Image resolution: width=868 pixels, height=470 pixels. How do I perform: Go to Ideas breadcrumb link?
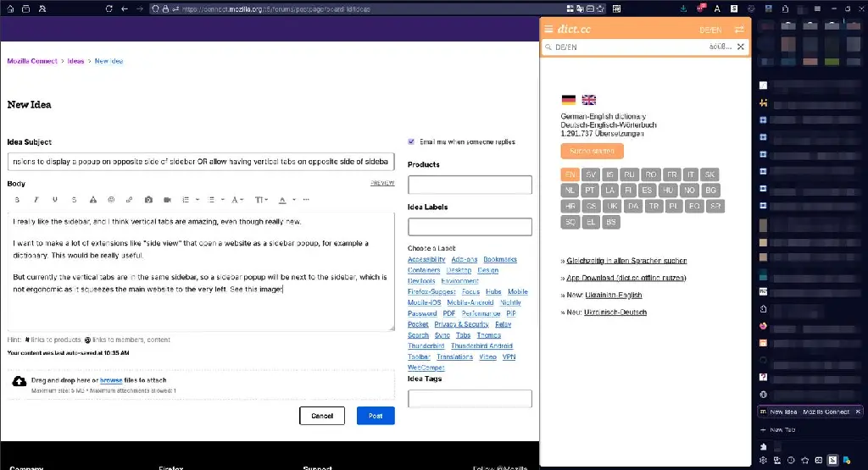coord(75,61)
